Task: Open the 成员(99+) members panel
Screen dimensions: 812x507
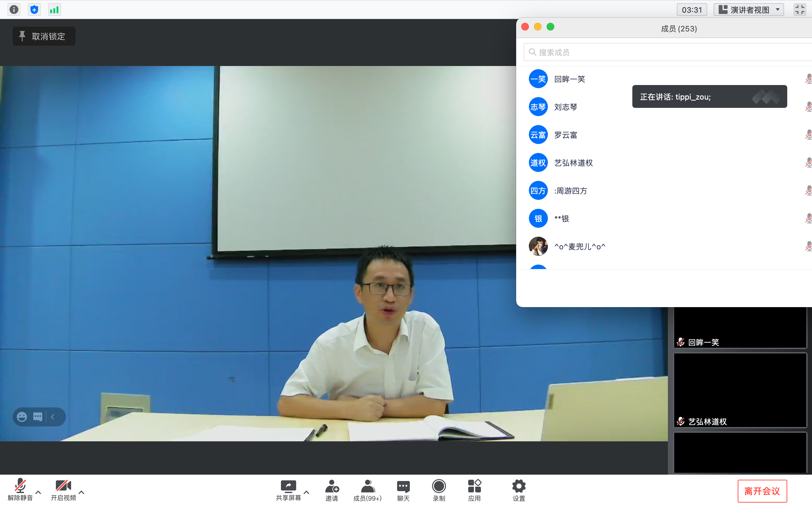Action: (368, 490)
